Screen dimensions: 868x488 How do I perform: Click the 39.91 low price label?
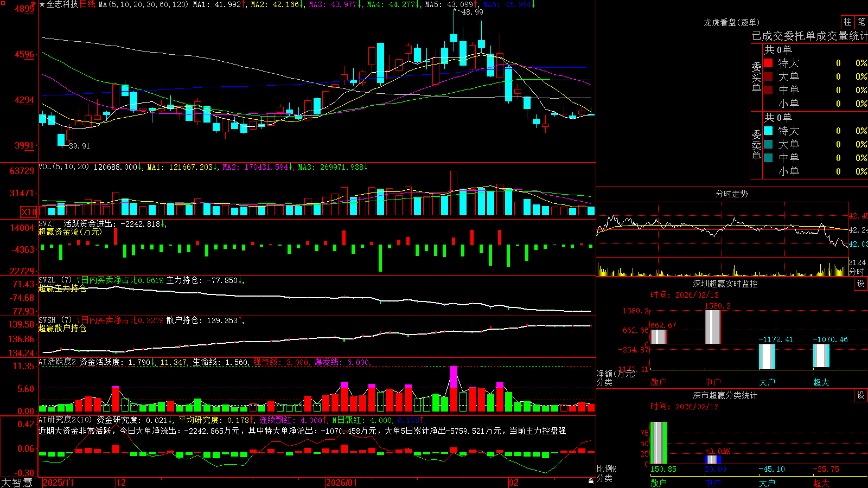[80, 146]
